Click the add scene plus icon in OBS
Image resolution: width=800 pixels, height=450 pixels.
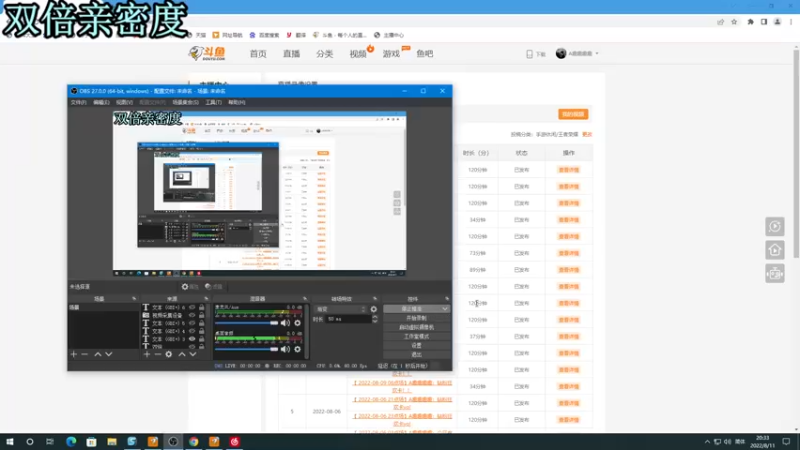pos(74,354)
